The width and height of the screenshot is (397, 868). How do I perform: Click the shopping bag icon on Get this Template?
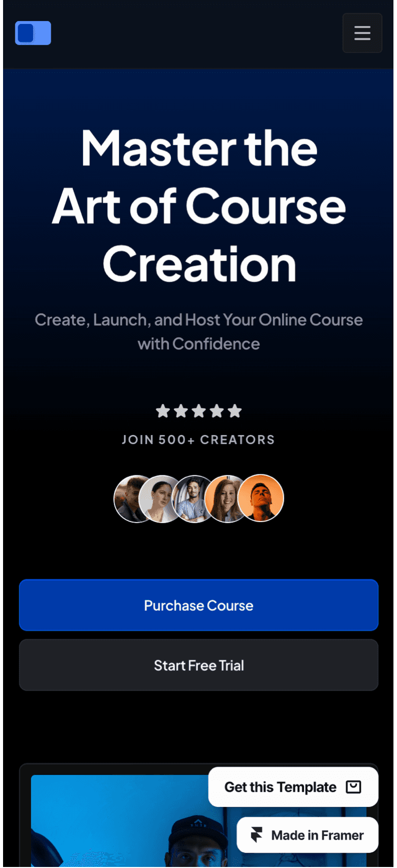click(353, 787)
